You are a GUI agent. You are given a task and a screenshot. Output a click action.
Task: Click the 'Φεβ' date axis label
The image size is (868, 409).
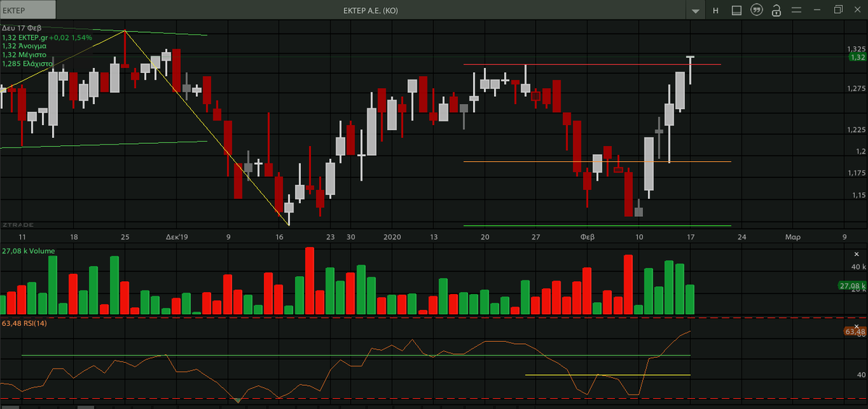click(x=588, y=236)
